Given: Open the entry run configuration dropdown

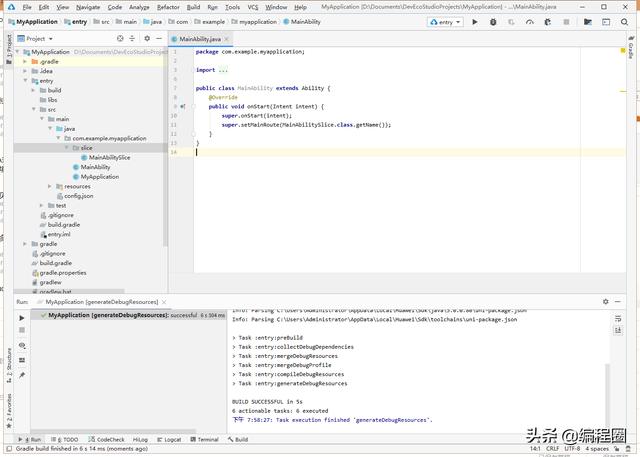Looking at the screenshot, I should (445, 22).
